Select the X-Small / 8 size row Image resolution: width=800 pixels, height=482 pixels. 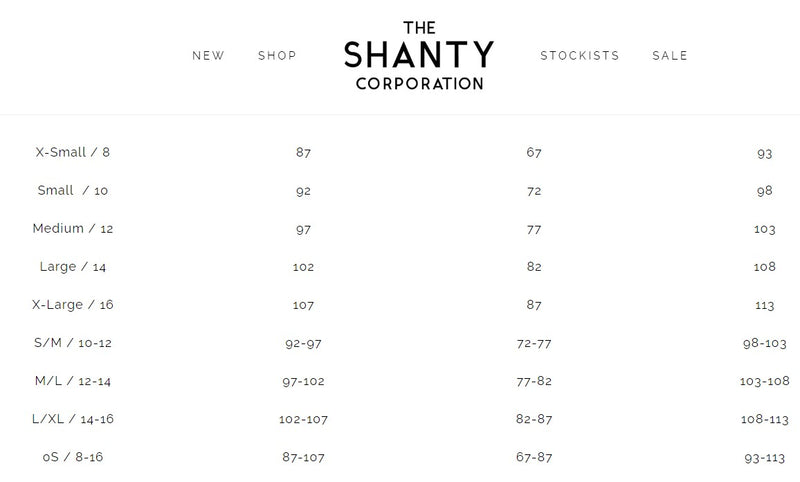[x=73, y=153]
